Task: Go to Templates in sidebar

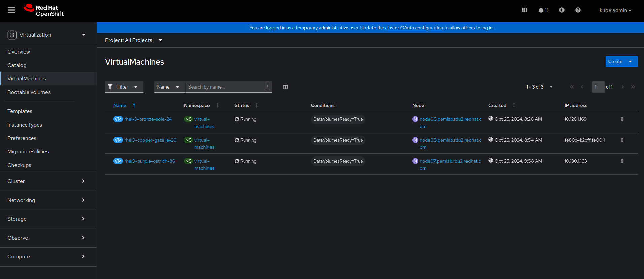Action: coord(20,111)
